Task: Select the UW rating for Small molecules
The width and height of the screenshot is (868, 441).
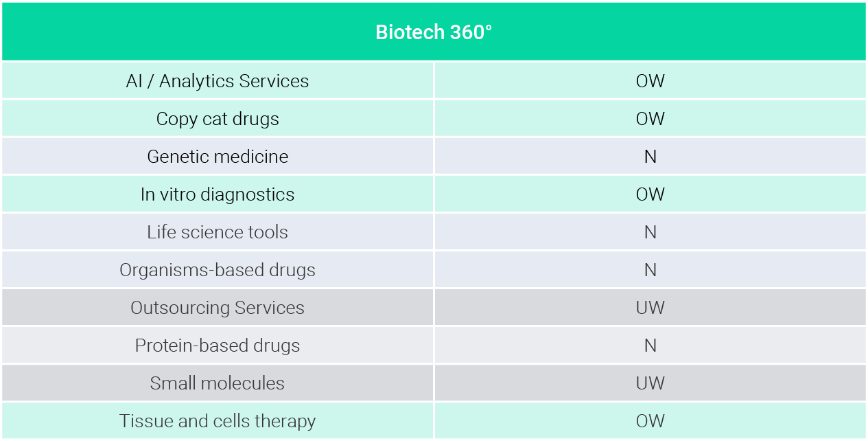Action: (x=650, y=383)
